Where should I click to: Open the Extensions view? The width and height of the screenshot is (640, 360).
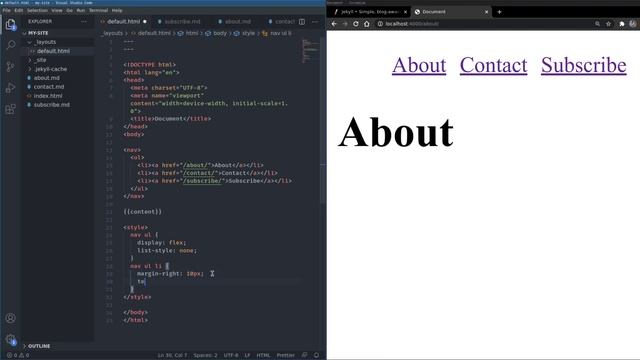[x=11, y=109]
